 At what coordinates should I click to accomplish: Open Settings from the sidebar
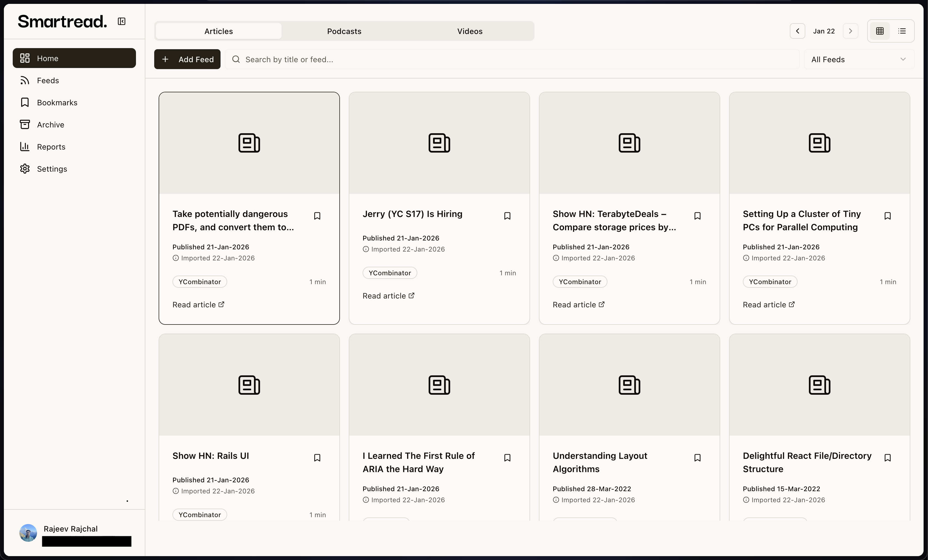click(52, 169)
